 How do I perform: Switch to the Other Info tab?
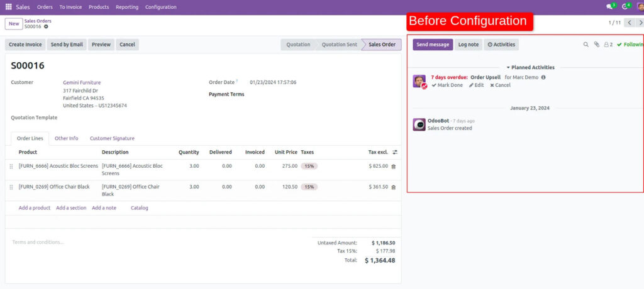(x=66, y=138)
